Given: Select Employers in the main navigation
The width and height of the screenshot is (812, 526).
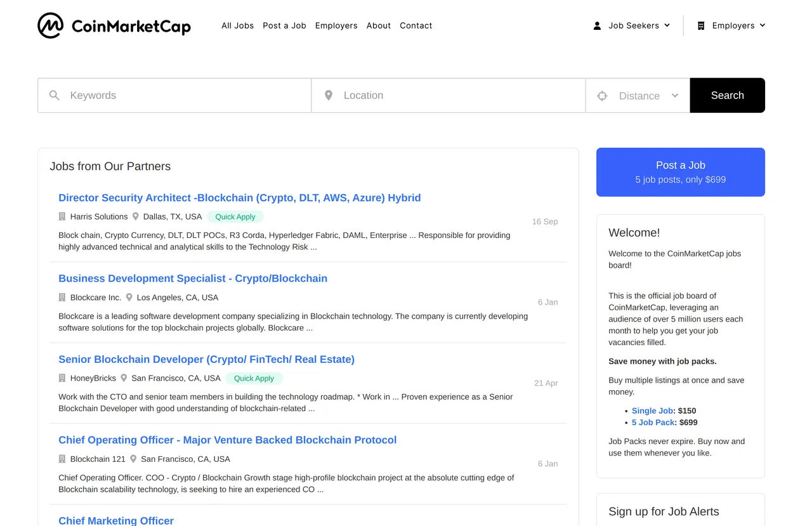Looking at the screenshot, I should [336, 26].
